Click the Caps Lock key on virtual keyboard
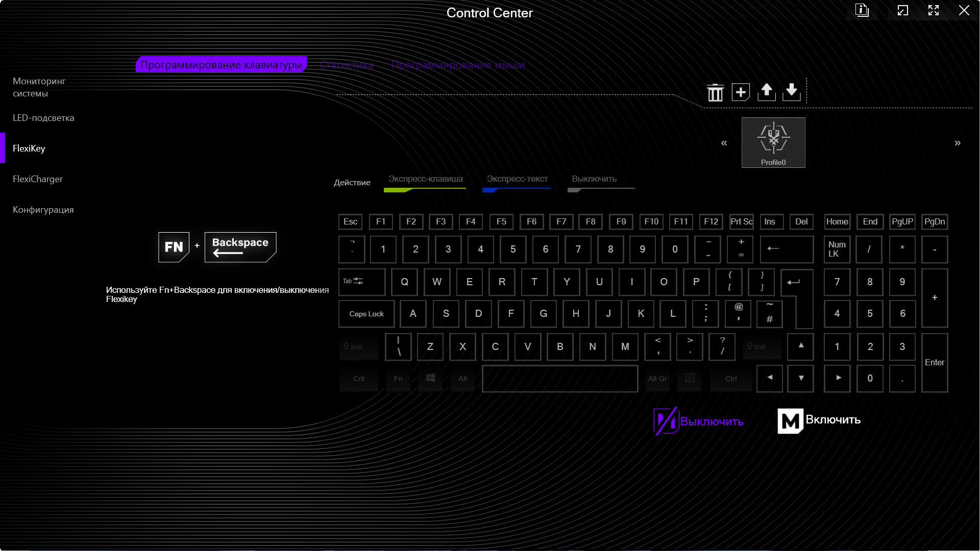The width and height of the screenshot is (980, 551). click(366, 314)
